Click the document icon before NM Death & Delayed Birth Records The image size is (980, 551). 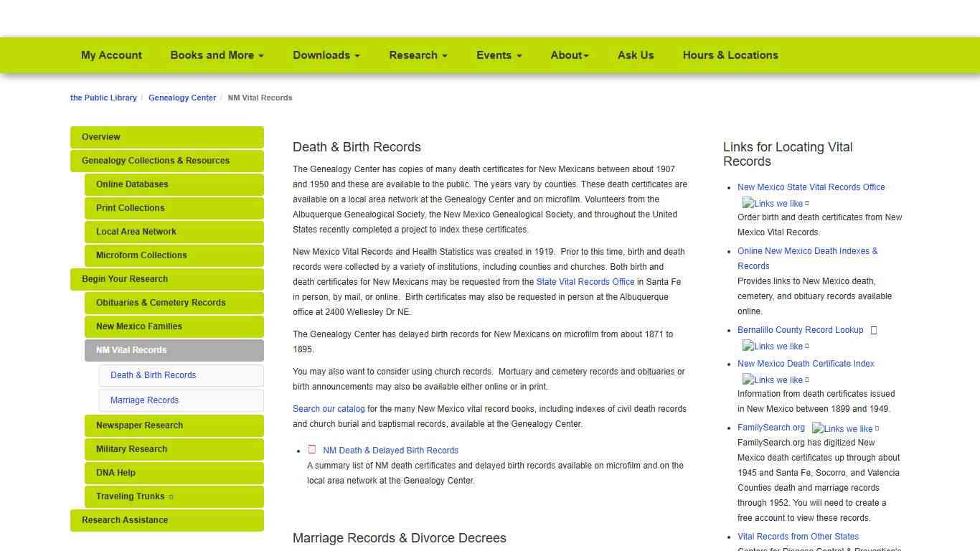click(x=312, y=448)
